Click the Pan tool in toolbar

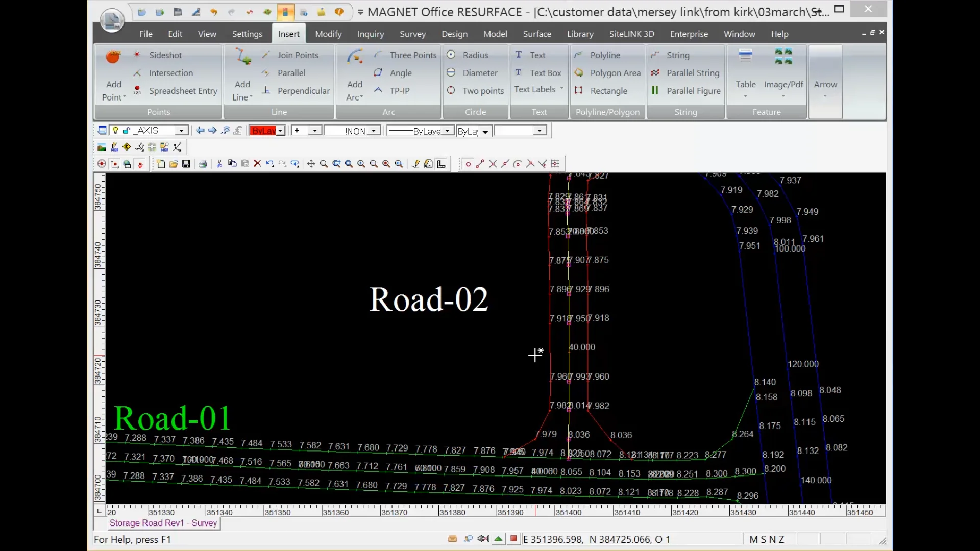point(311,164)
